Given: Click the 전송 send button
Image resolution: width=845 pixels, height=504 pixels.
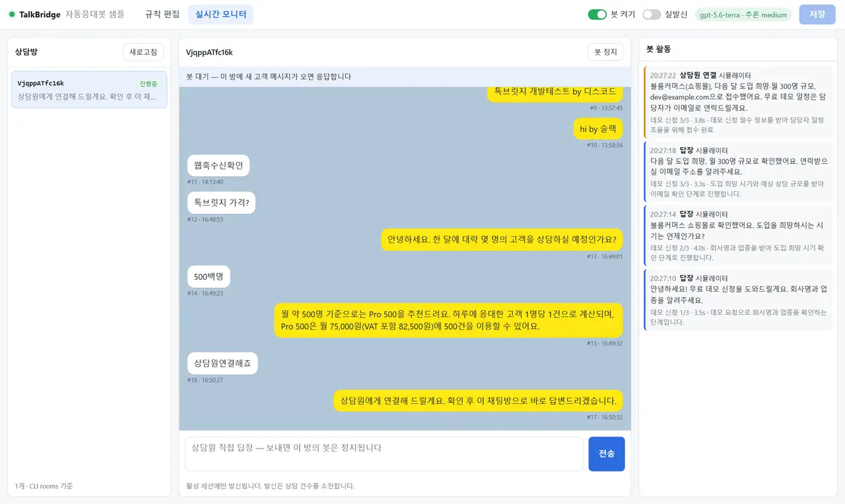Looking at the screenshot, I should tap(607, 454).
